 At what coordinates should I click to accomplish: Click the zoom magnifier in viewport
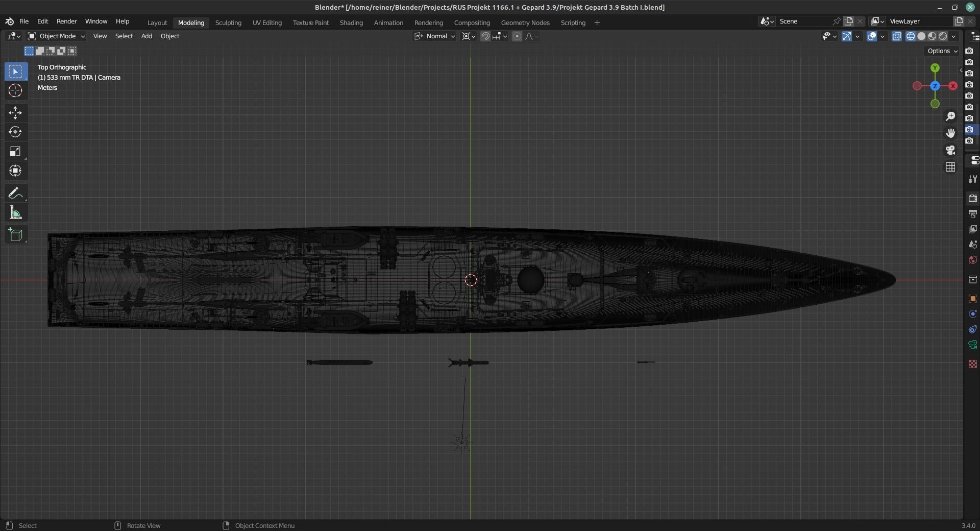point(950,116)
